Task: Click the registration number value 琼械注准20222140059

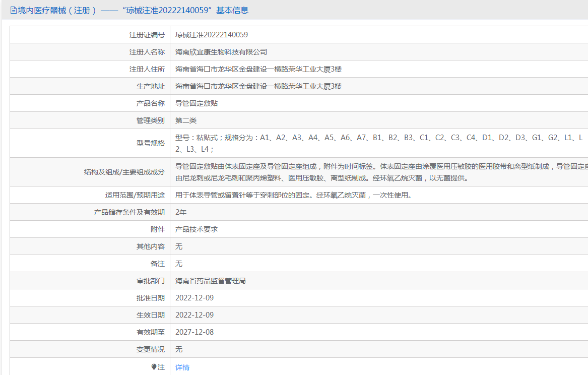Action: pos(212,35)
